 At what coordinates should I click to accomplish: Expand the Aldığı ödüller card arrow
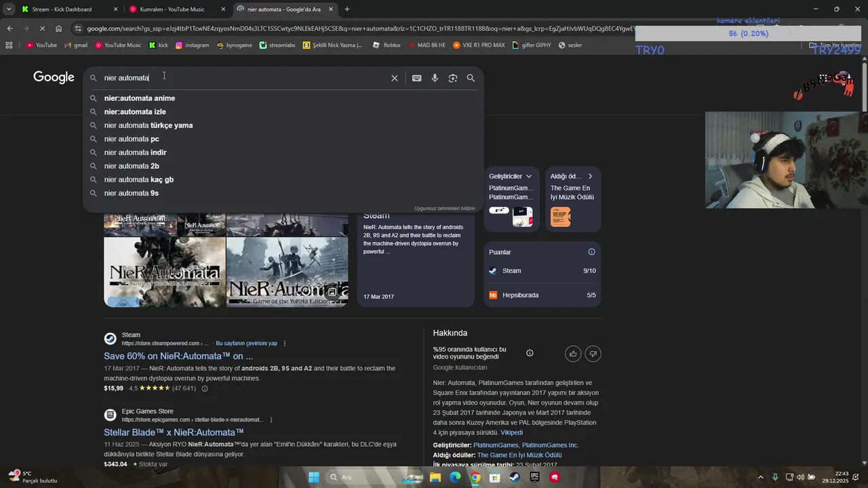[590, 176]
